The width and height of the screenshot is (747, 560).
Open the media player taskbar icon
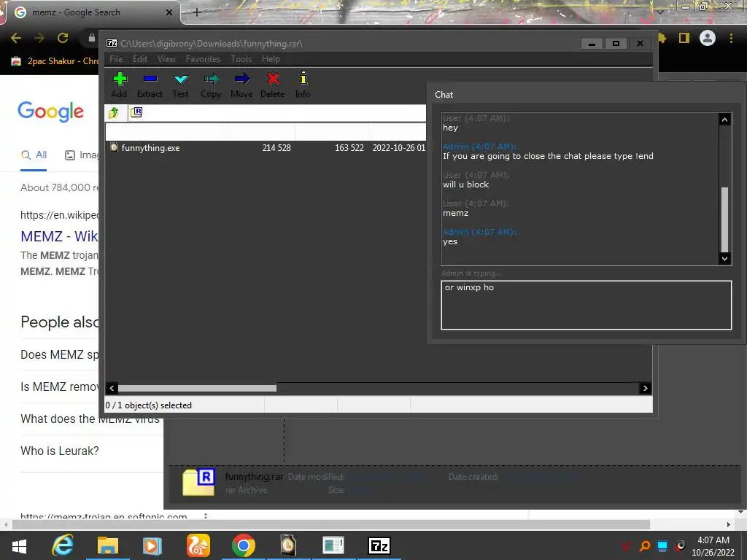152,545
